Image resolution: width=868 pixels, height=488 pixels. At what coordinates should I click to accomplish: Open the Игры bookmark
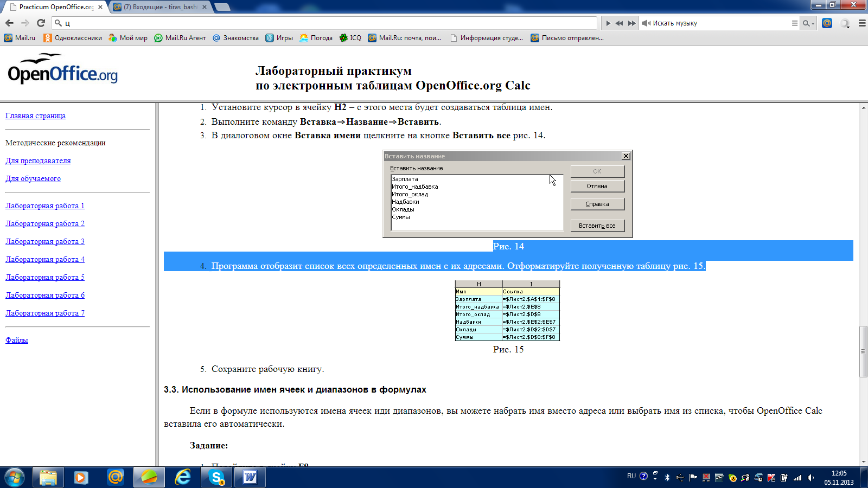tap(279, 38)
